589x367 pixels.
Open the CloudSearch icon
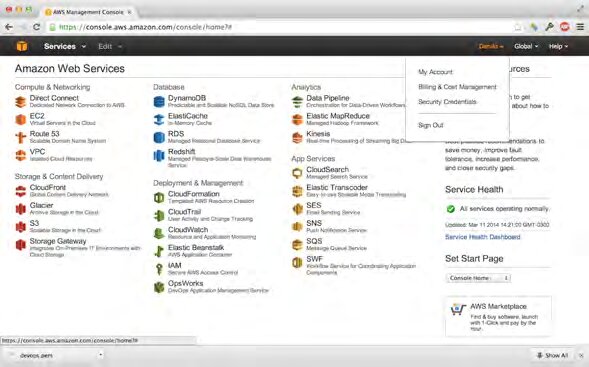(x=298, y=173)
